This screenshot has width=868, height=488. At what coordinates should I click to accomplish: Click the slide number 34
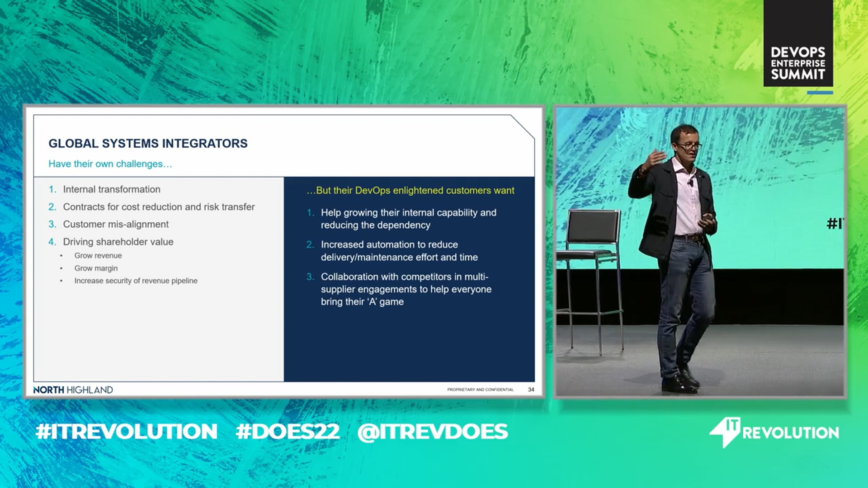531,389
